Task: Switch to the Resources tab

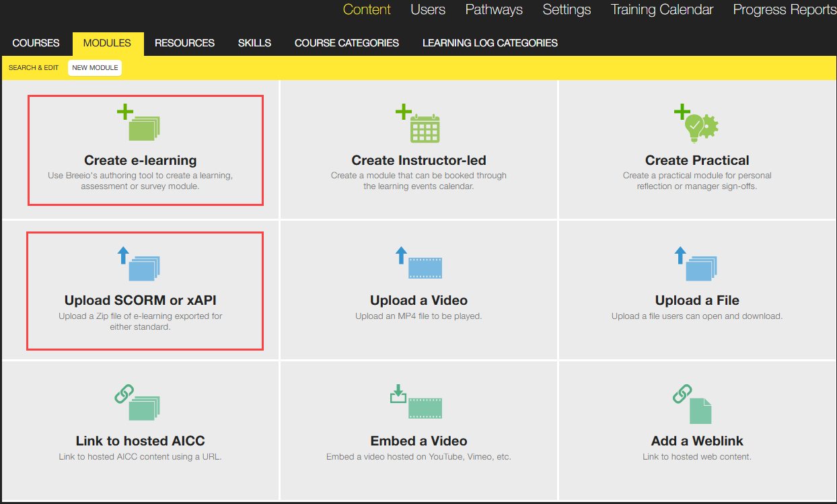Action: [184, 43]
